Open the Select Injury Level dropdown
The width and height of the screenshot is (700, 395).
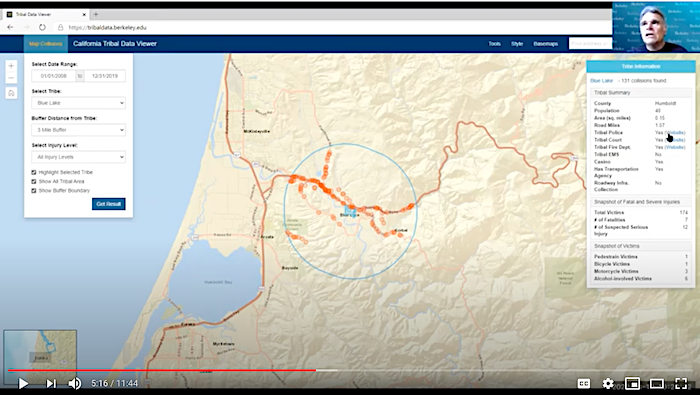pyautogui.click(x=79, y=157)
